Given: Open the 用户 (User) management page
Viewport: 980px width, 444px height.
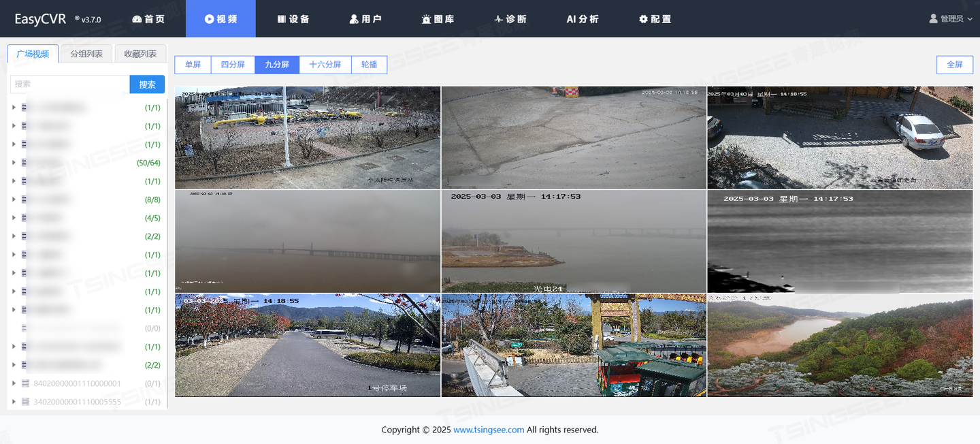Looking at the screenshot, I should click(366, 19).
